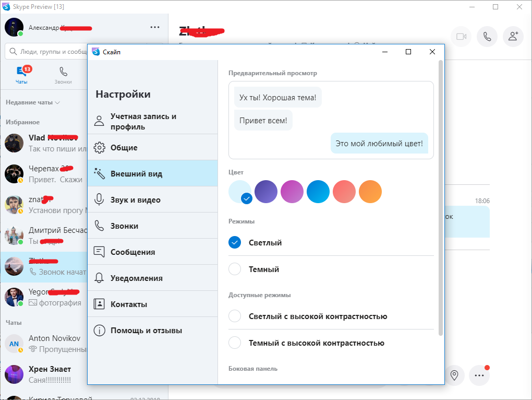Click the info icon beside Помощь и отзывы
Screen dimensions: 532x400
pyautogui.click(x=100, y=331)
